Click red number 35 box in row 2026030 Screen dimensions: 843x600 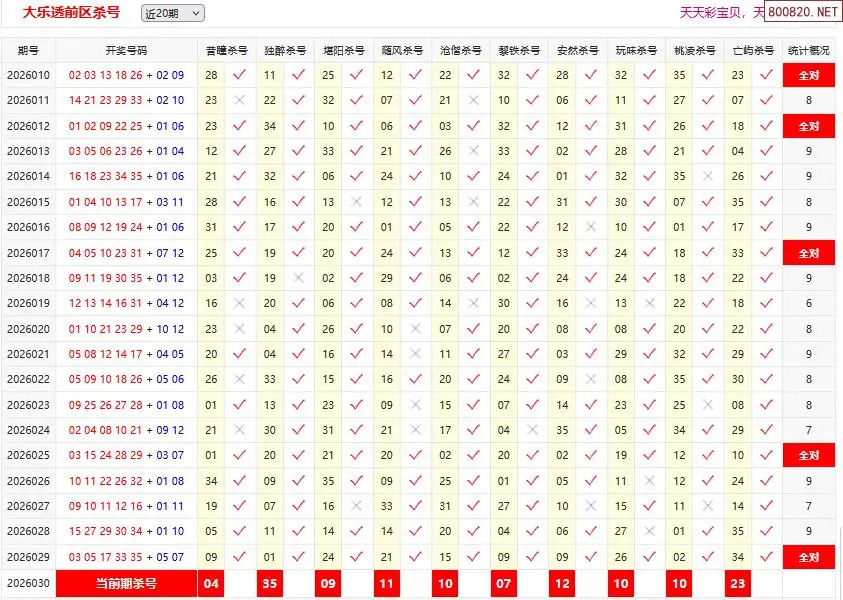[x=269, y=583]
